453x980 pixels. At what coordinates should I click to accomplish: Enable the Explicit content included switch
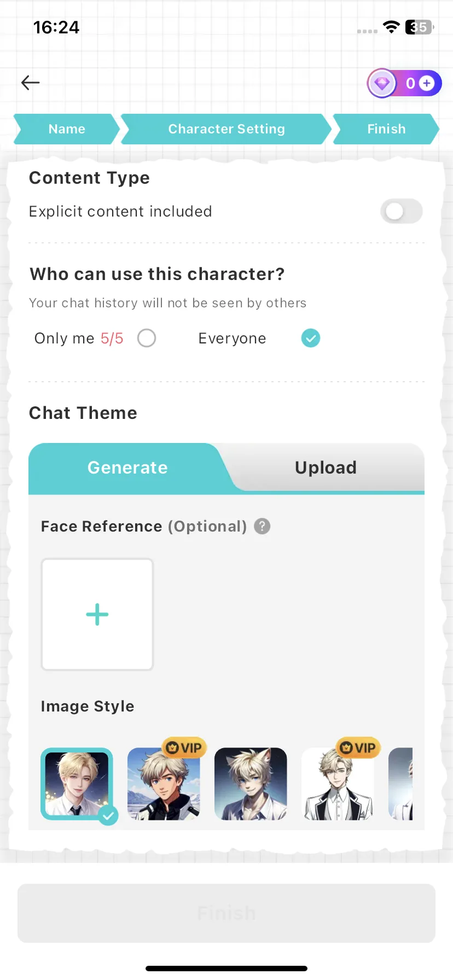click(x=402, y=211)
